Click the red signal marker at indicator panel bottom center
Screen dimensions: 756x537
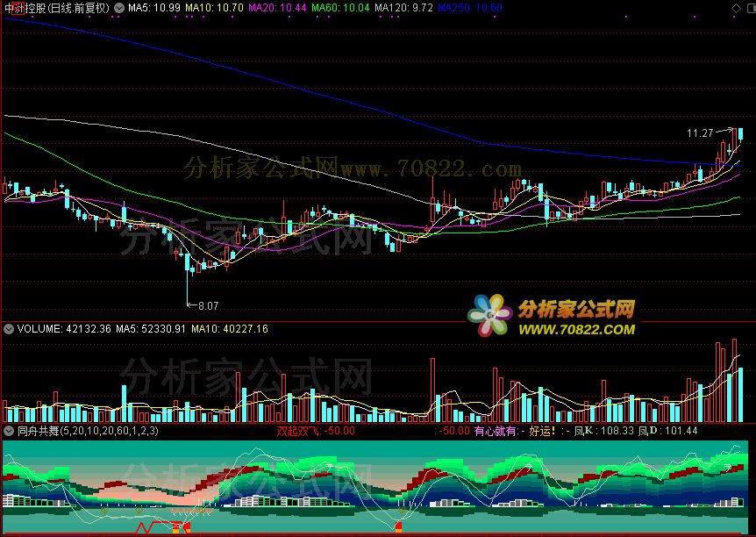[399, 526]
